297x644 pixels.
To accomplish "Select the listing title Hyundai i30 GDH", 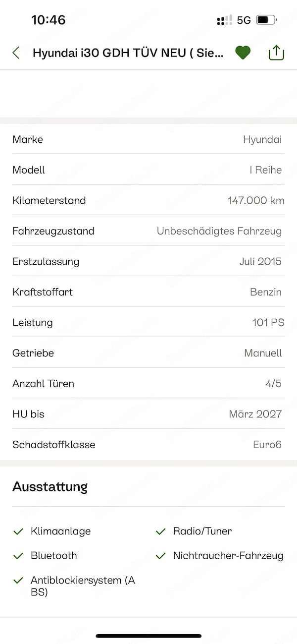I will point(128,53).
